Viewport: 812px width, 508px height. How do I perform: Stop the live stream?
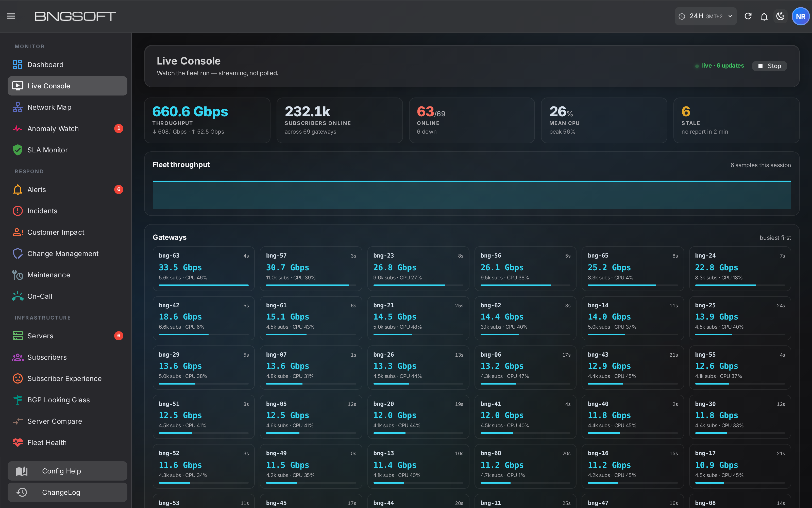pos(769,66)
